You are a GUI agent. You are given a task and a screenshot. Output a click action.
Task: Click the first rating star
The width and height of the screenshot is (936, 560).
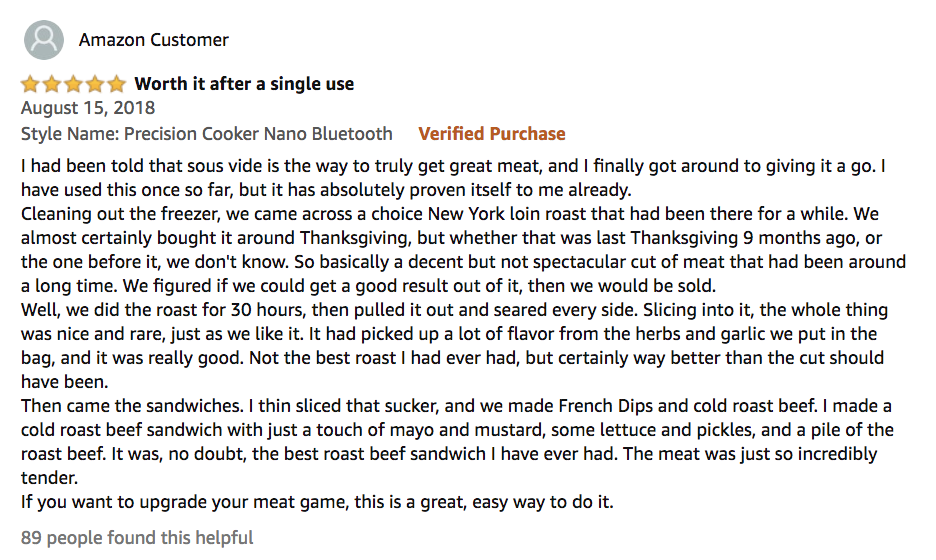(30, 84)
